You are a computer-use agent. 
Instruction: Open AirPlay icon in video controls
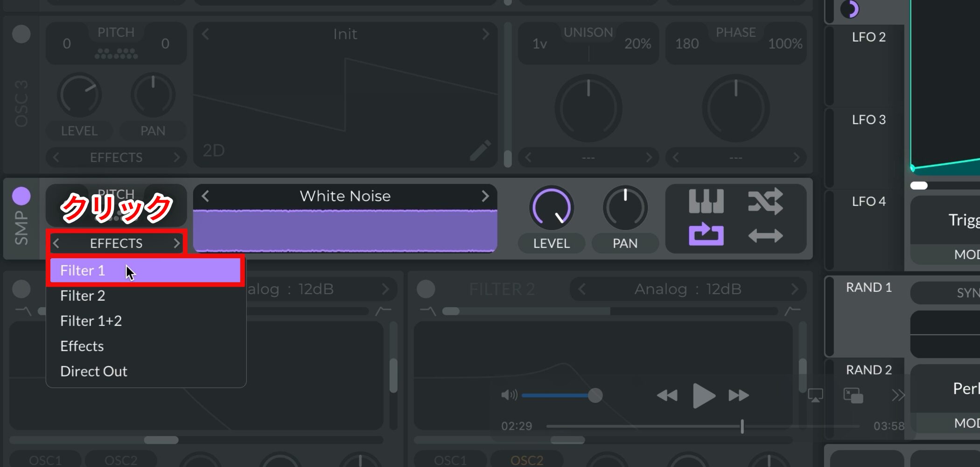[815, 396]
